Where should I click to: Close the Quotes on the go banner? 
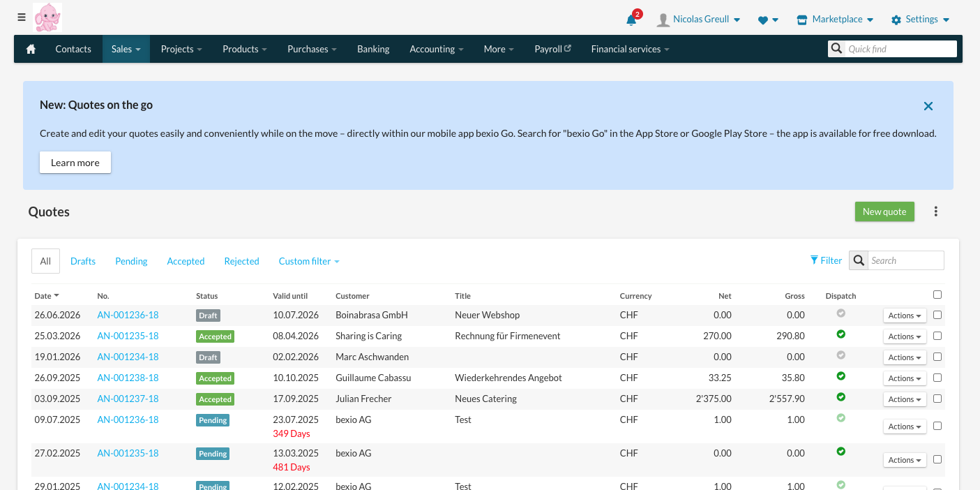click(x=928, y=106)
